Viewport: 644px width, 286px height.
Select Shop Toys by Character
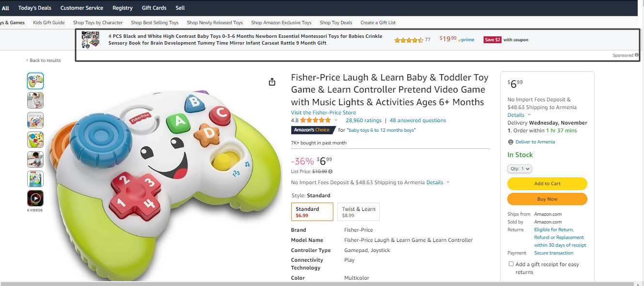pos(97,22)
